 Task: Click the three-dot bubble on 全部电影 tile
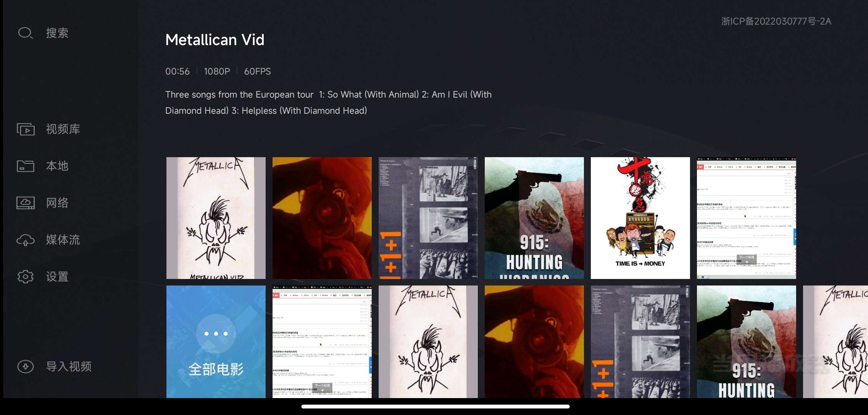pyautogui.click(x=216, y=334)
